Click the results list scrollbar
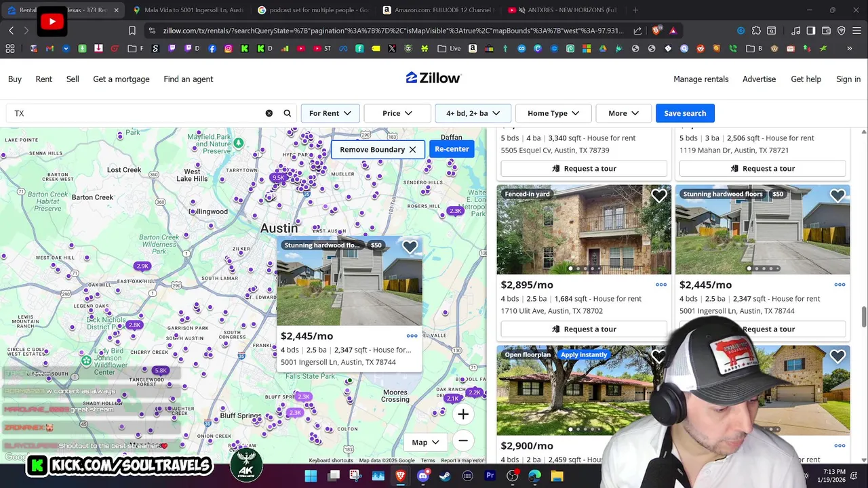Viewport: 868px width, 488px height. (x=863, y=317)
